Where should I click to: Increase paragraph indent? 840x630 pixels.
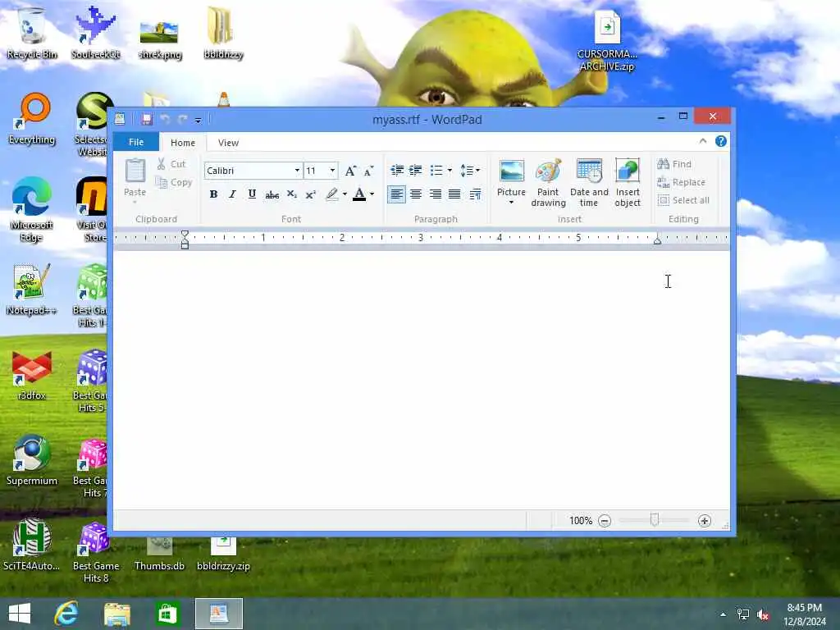416,171
